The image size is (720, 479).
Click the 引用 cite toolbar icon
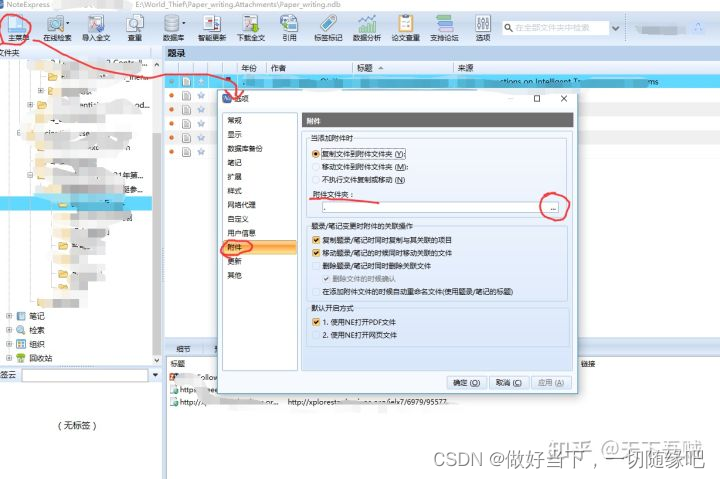click(289, 23)
